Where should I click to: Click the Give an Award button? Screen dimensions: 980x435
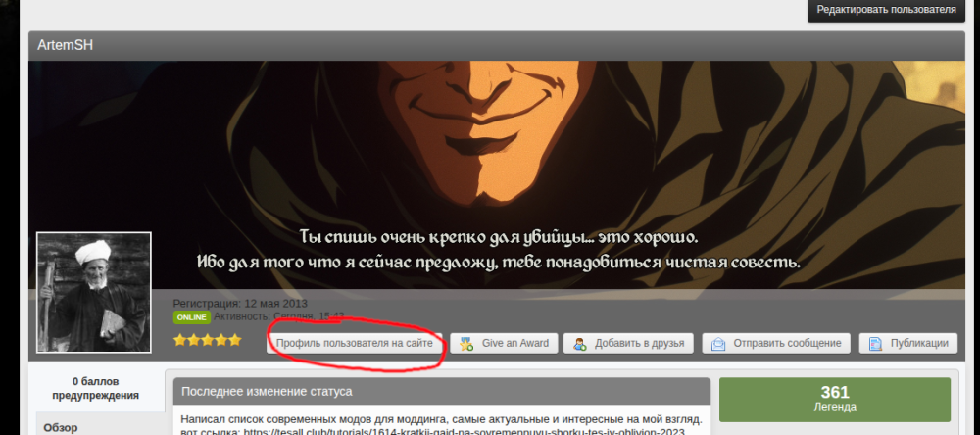[504, 343]
